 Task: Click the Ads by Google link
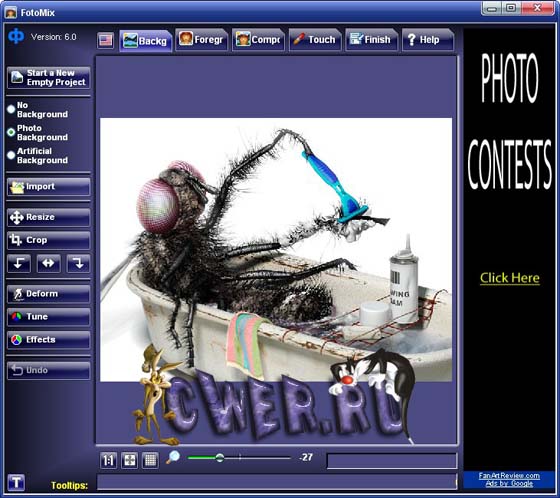click(x=509, y=483)
